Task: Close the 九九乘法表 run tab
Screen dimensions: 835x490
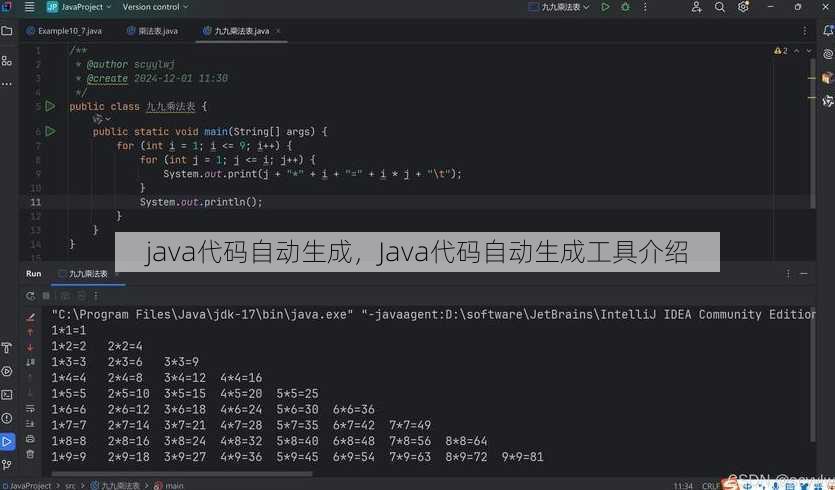Action: click(x=117, y=274)
